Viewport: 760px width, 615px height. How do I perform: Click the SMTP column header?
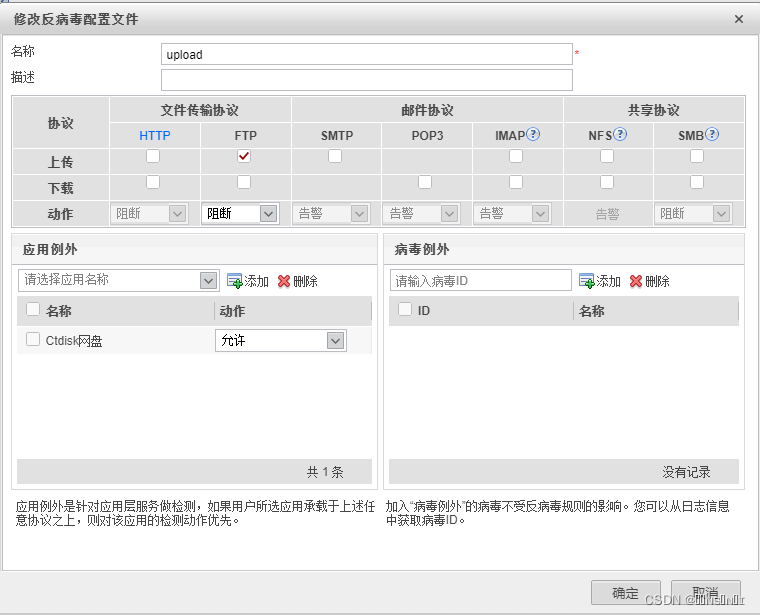(x=337, y=136)
